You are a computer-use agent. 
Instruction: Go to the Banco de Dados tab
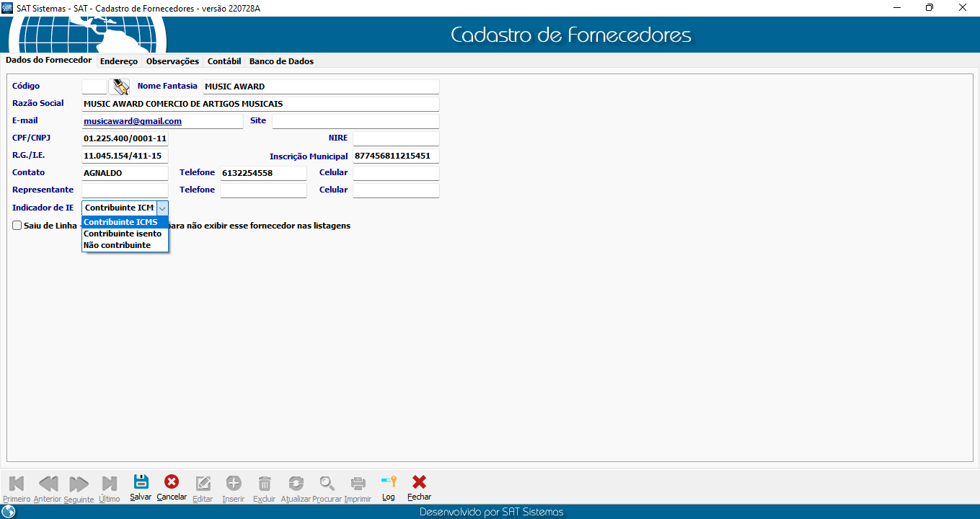point(281,61)
